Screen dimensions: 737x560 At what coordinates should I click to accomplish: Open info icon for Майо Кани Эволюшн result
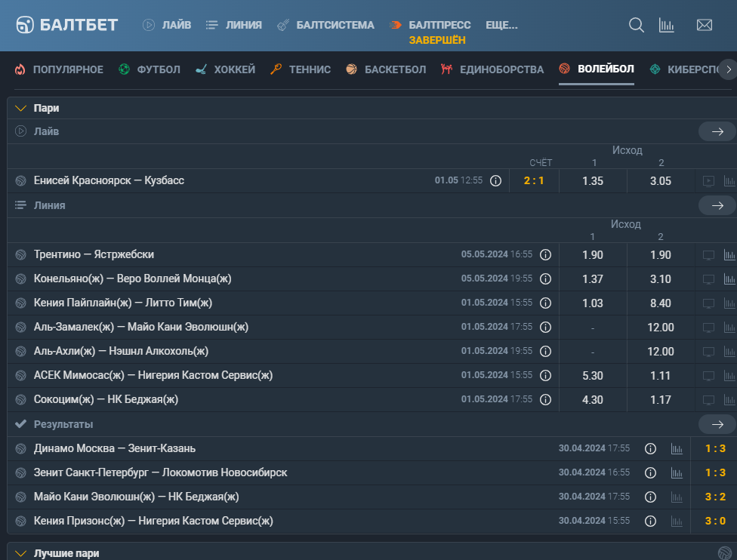coord(650,497)
